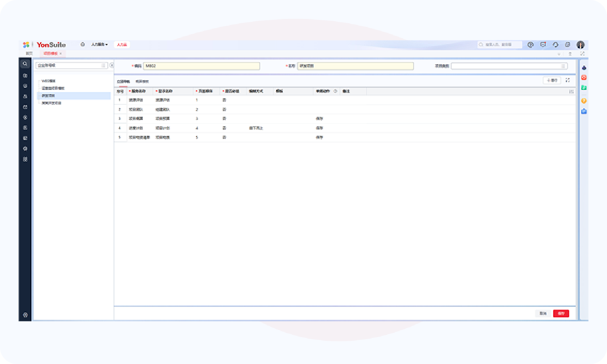This screenshot has height=364, width=607.
Task: Click the user avatar in top right
Action: click(x=580, y=45)
